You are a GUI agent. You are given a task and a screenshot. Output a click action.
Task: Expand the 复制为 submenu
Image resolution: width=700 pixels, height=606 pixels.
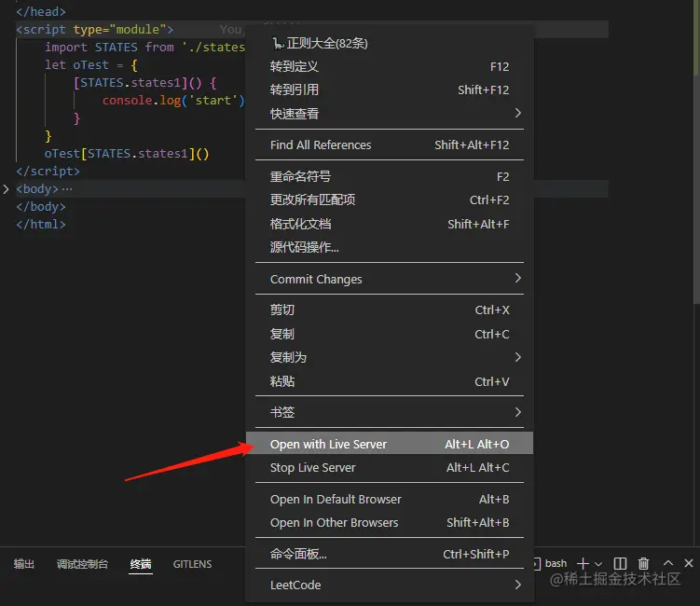390,357
